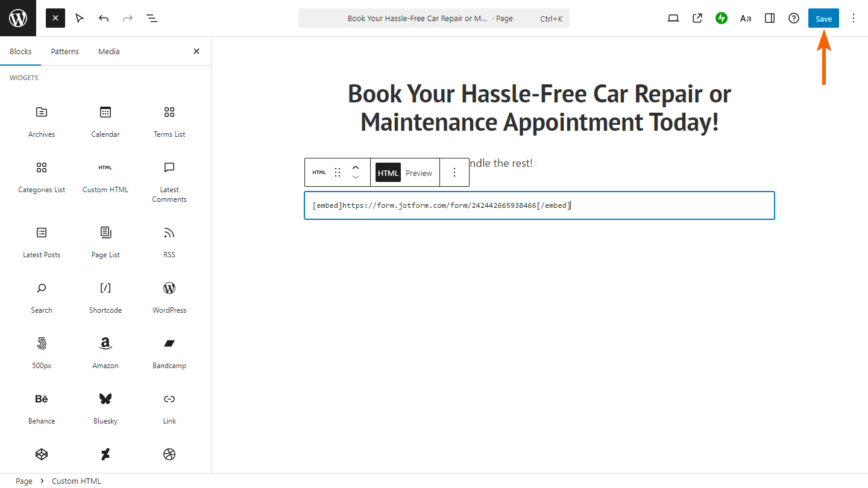Click the Custom HTML breadcrumb

77,481
